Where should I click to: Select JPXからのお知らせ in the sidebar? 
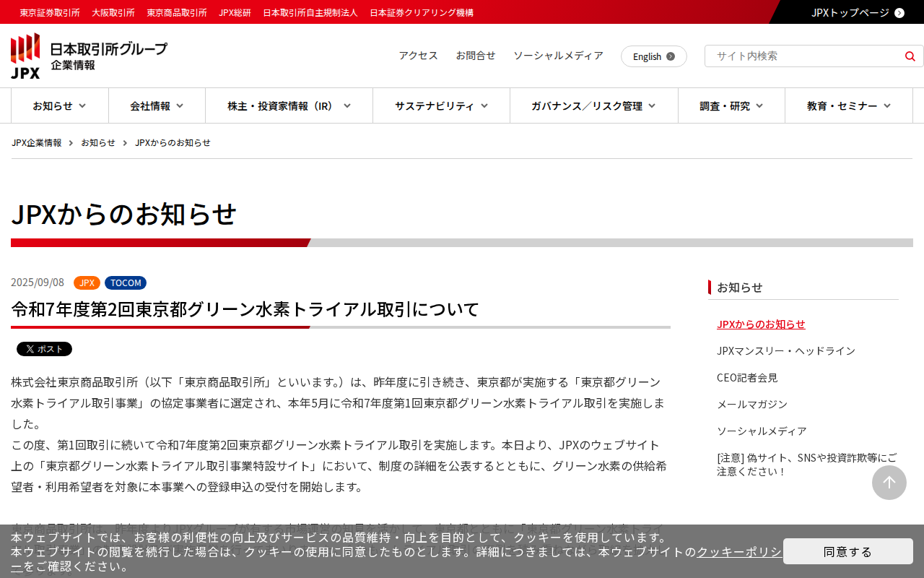pyautogui.click(x=761, y=324)
